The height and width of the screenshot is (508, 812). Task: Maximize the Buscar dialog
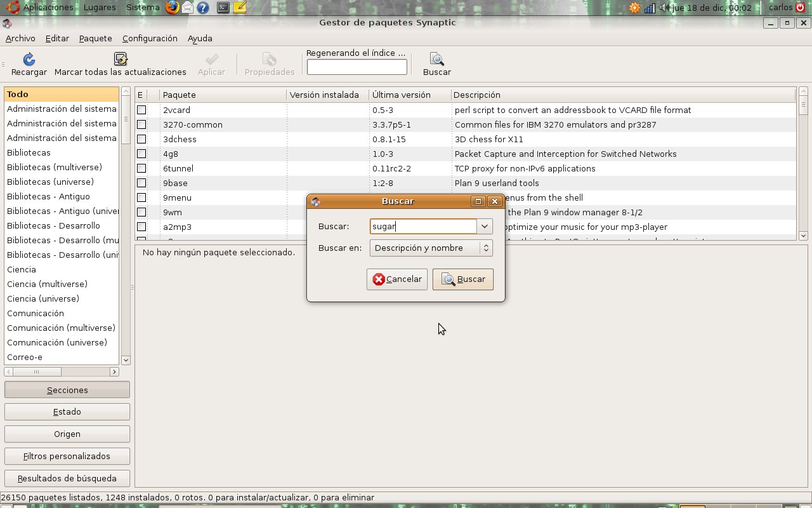[478, 201]
